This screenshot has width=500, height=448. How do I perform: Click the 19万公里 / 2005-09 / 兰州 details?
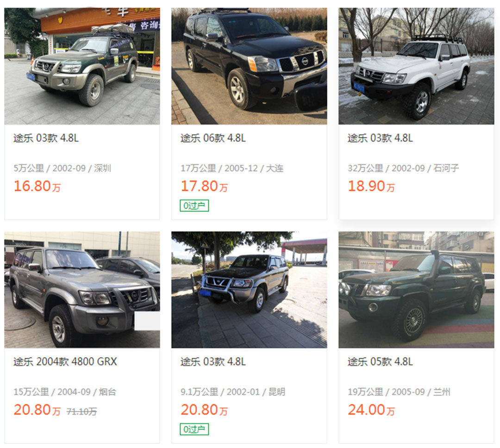pyautogui.click(x=399, y=392)
